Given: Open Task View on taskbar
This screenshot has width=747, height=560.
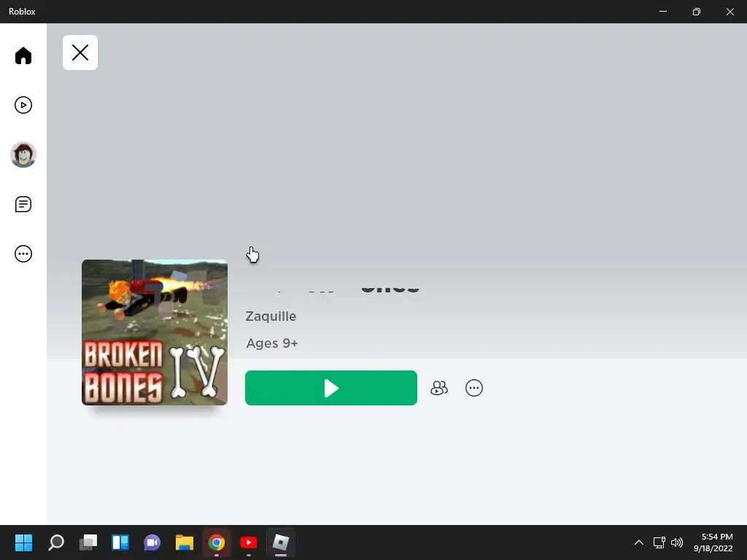Looking at the screenshot, I should coord(88,542).
